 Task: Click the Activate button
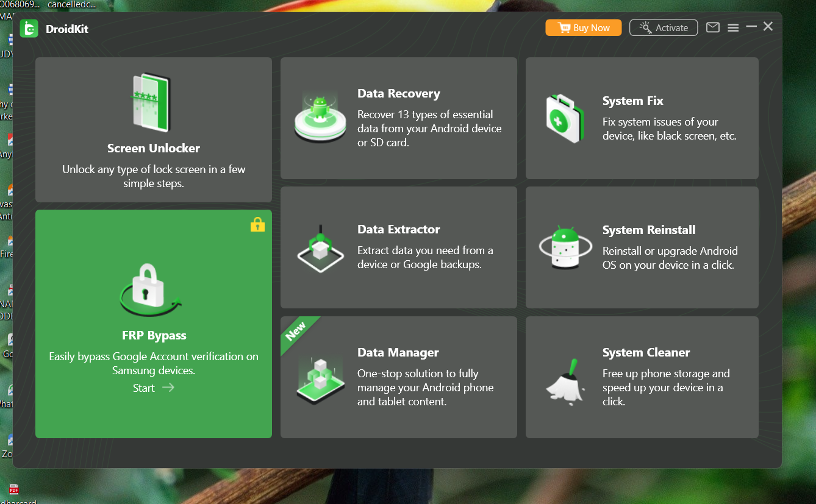coord(664,27)
